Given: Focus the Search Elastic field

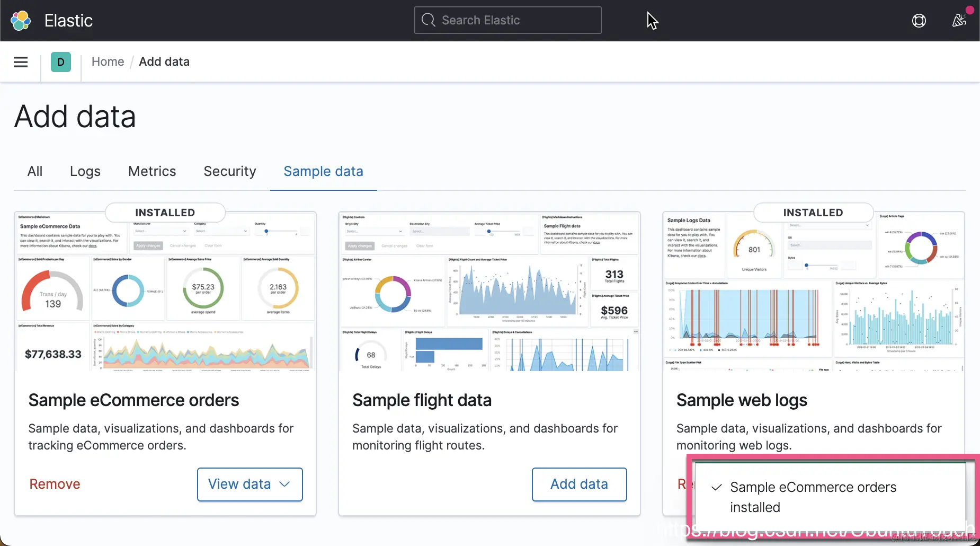Looking at the screenshot, I should [x=507, y=20].
